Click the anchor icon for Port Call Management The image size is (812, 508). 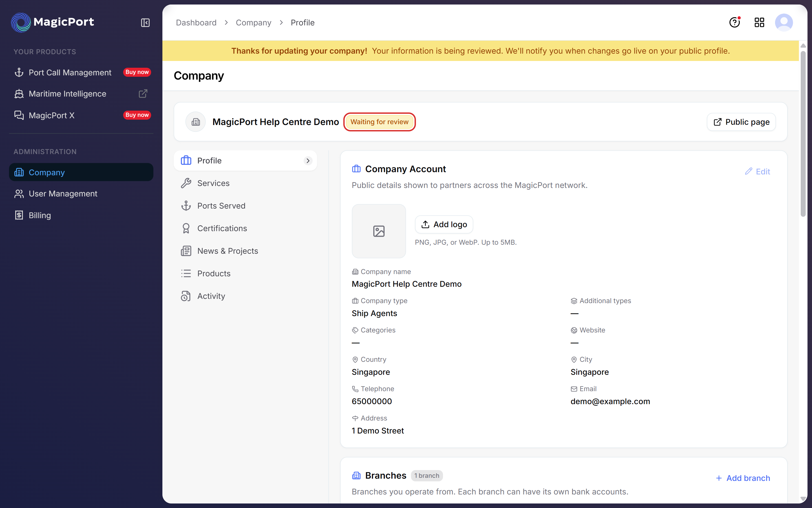[19, 72]
